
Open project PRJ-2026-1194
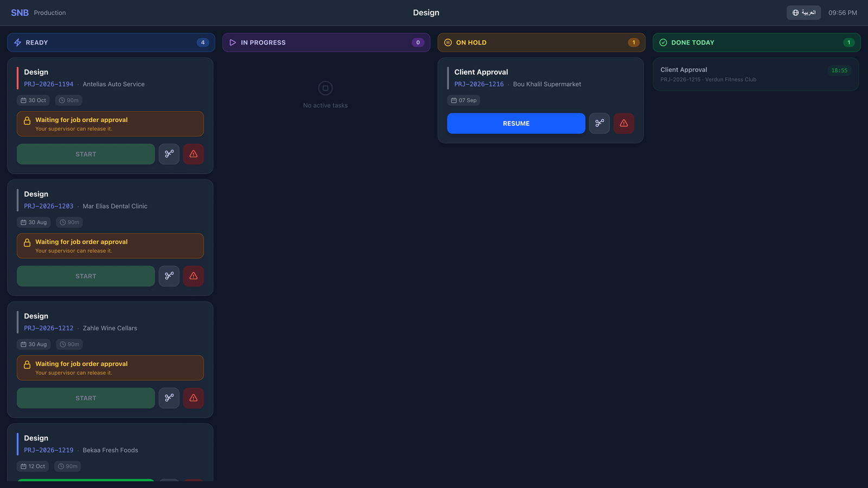[x=49, y=84]
